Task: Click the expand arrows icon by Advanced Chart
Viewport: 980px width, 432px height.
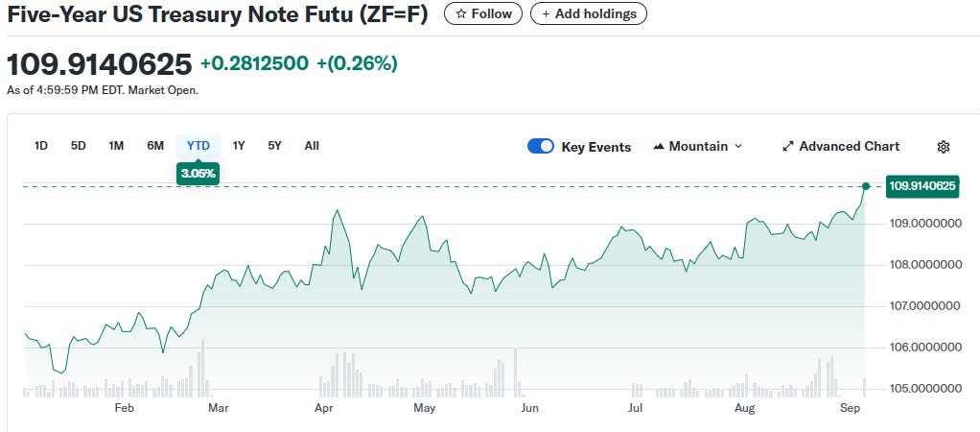Action: tap(788, 147)
